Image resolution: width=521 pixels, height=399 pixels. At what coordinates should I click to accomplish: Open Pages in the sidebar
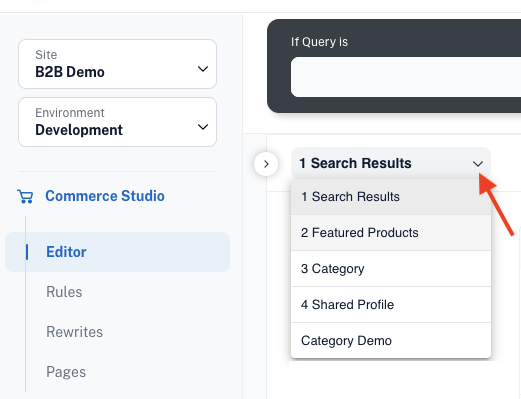click(x=66, y=372)
